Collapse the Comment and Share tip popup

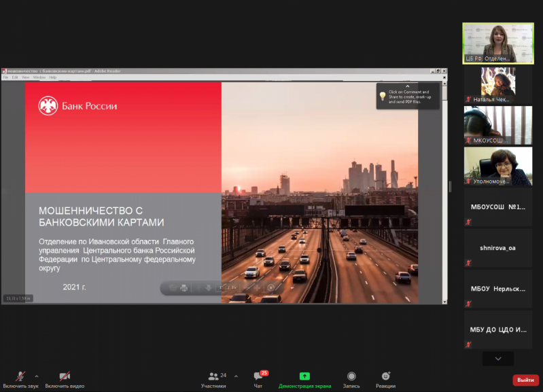coord(408,86)
